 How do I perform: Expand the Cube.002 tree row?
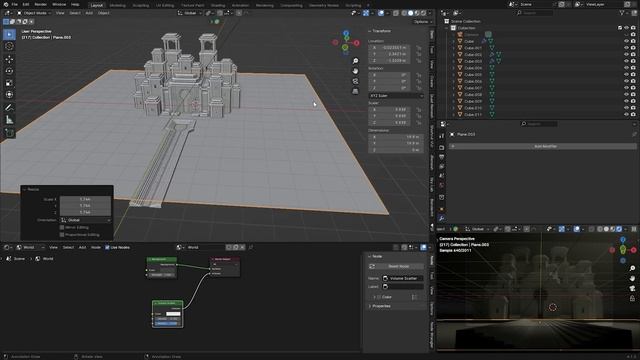coord(453,55)
